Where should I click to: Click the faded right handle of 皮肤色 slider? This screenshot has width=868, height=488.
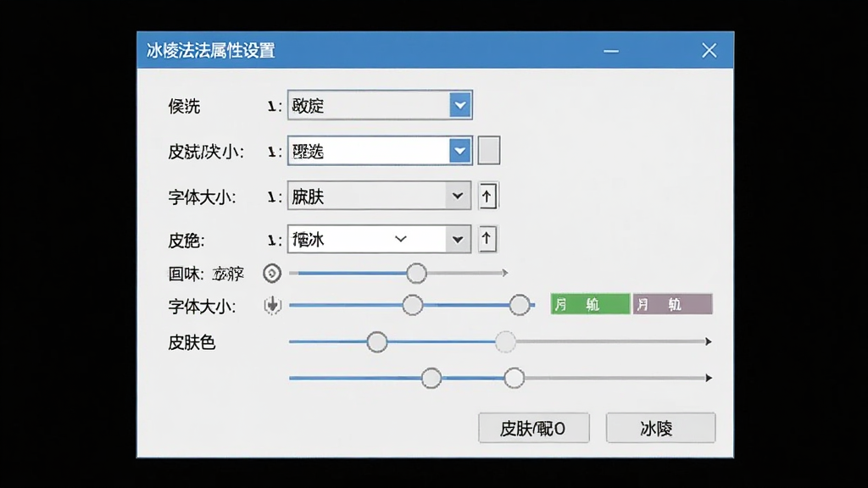click(x=505, y=342)
